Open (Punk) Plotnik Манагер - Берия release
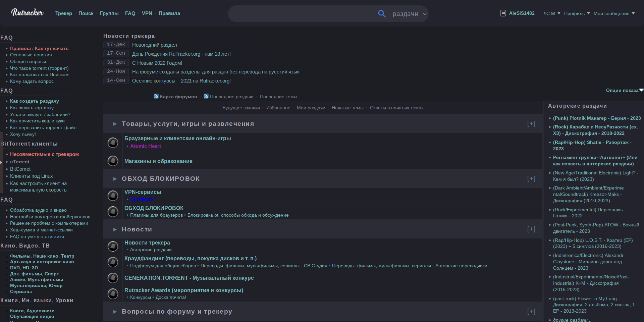 coord(597,118)
